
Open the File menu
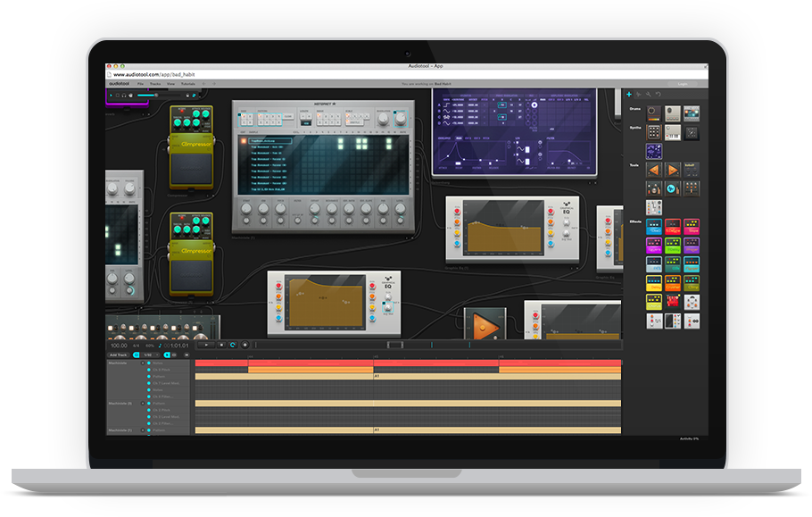click(140, 83)
